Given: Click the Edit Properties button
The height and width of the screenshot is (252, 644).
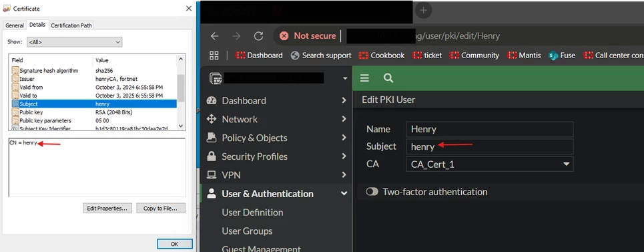Looking at the screenshot, I should (x=107, y=209).
